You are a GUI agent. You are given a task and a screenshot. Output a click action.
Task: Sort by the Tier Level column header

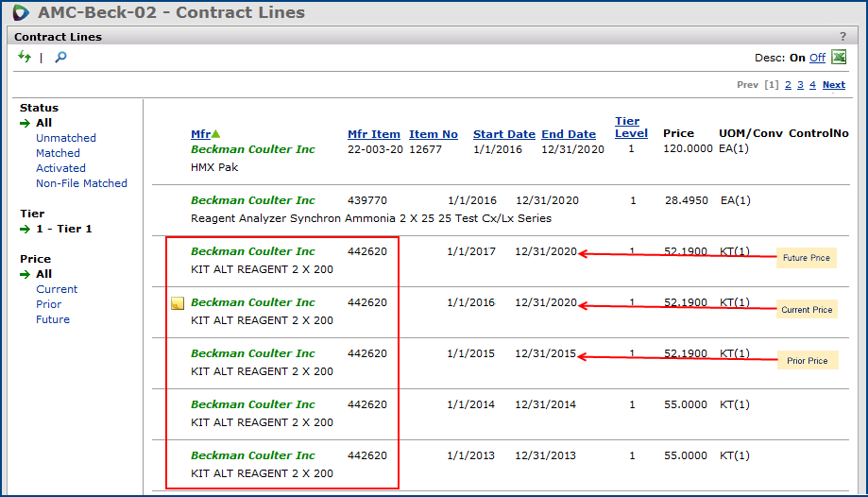click(631, 128)
